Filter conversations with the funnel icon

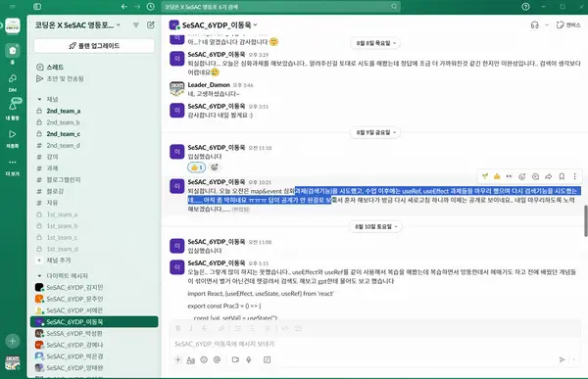click(x=136, y=24)
